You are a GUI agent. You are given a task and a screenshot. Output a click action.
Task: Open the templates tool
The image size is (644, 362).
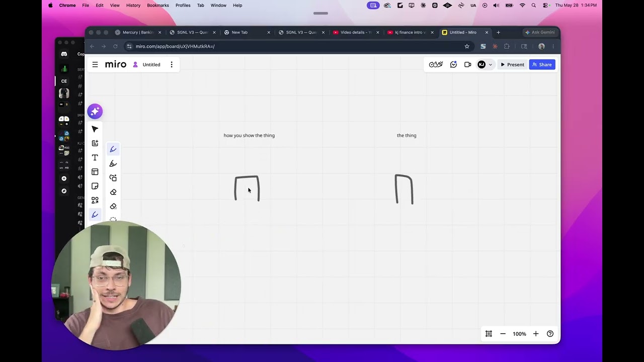tap(95, 172)
